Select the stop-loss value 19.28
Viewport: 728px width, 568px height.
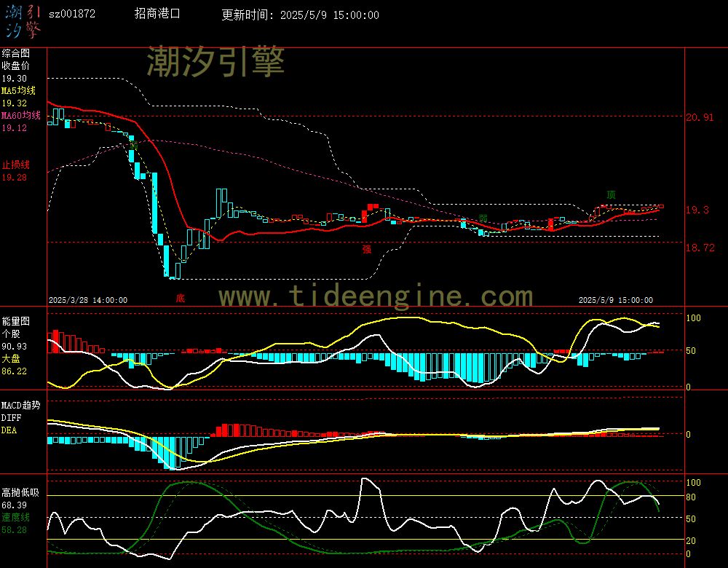click(15, 178)
